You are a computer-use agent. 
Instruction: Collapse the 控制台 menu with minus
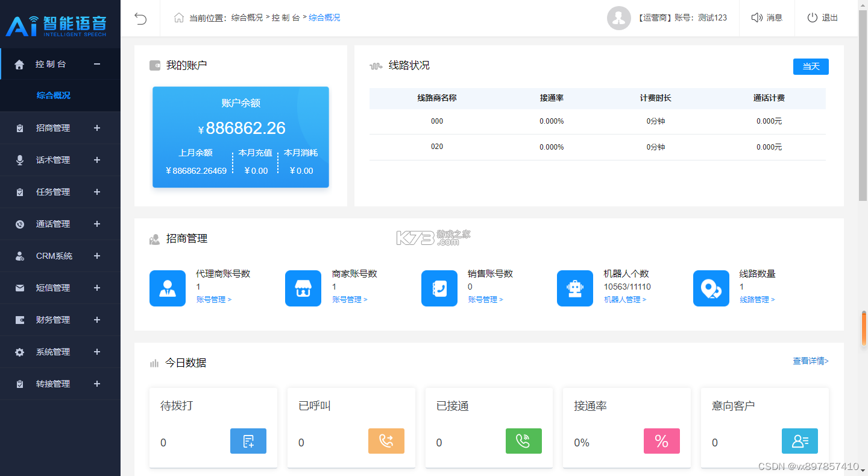coord(97,64)
